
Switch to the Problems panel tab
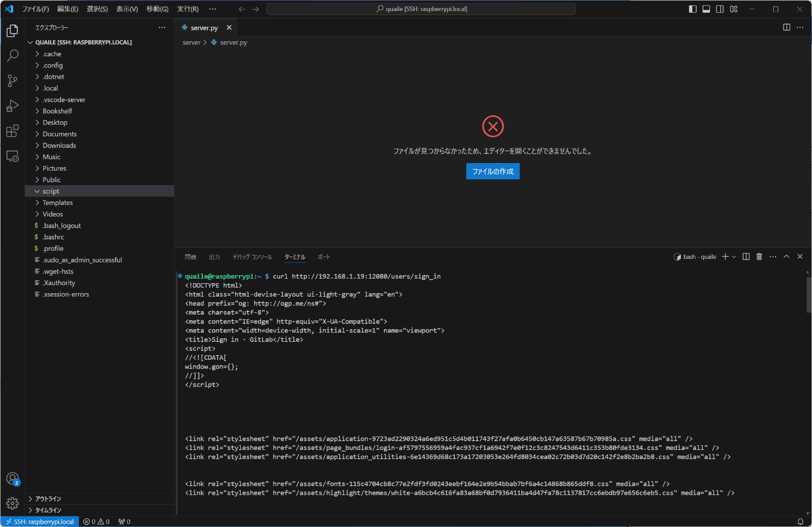190,257
